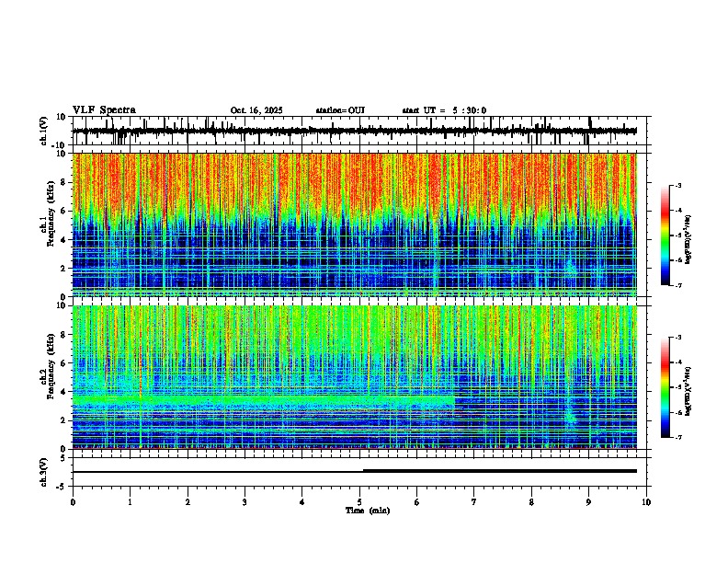Image resolution: width=728 pixels, height=563 pixels.
Task: Select the "start UT = 5 :30: 0" text
Action: click(x=444, y=110)
